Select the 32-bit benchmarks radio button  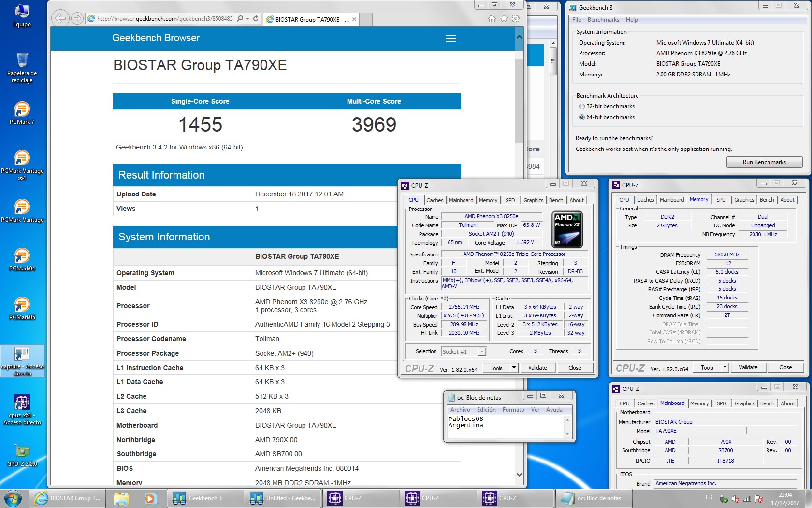582,106
